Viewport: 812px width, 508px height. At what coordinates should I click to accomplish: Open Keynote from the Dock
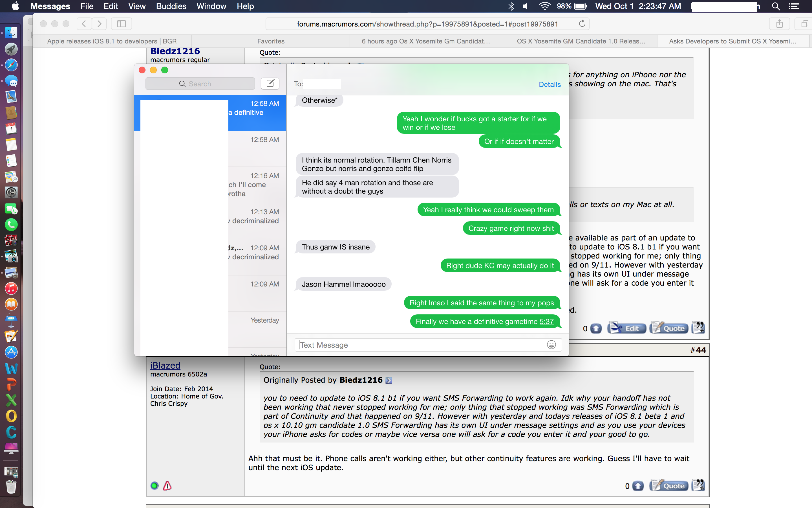tap(11, 320)
